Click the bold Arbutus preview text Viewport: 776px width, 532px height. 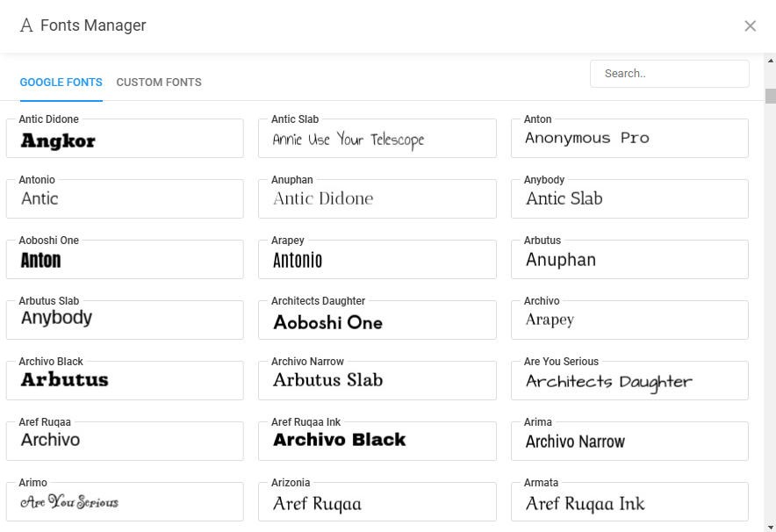[x=64, y=380]
